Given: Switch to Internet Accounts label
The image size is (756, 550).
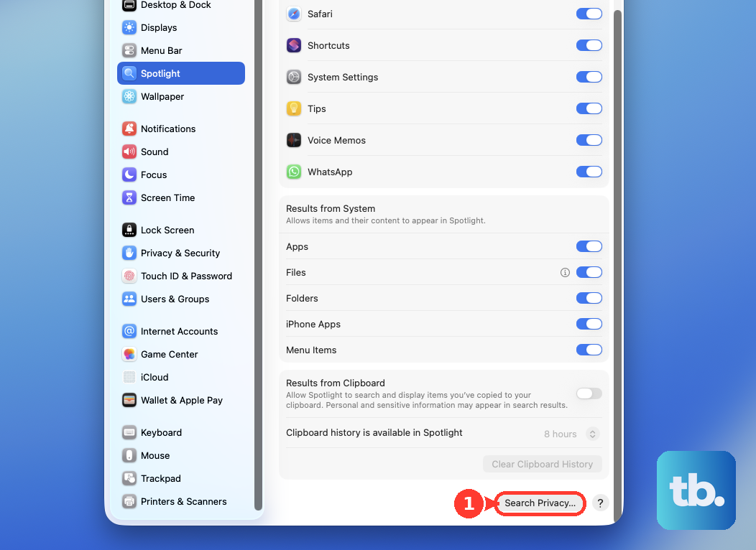Looking at the screenshot, I should [180, 331].
